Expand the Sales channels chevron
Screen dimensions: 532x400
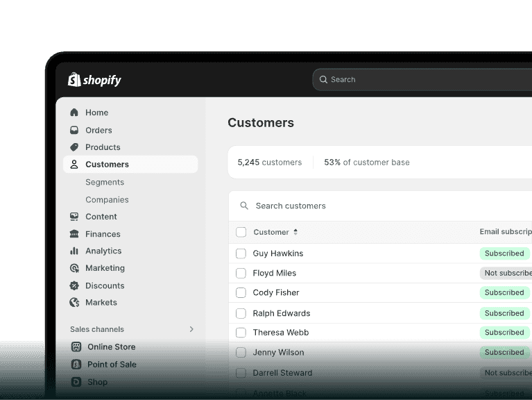[x=191, y=329]
